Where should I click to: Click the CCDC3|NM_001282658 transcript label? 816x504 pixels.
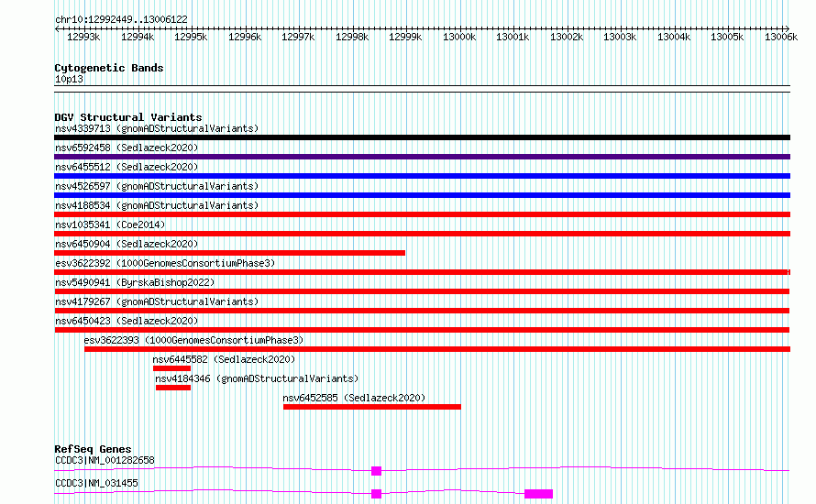(105, 460)
